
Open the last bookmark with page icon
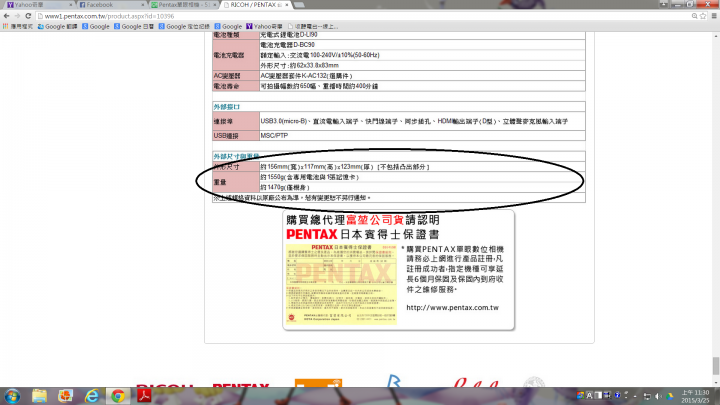(x=313, y=27)
